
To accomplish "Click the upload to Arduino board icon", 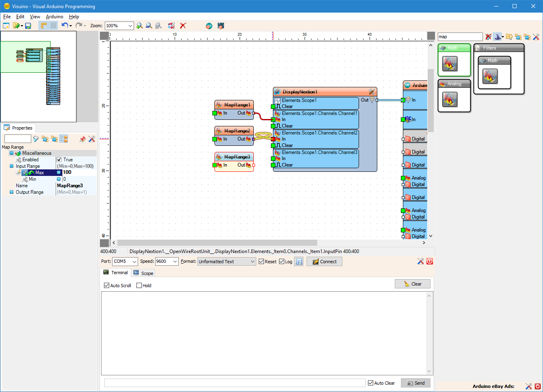I will coord(221,26).
